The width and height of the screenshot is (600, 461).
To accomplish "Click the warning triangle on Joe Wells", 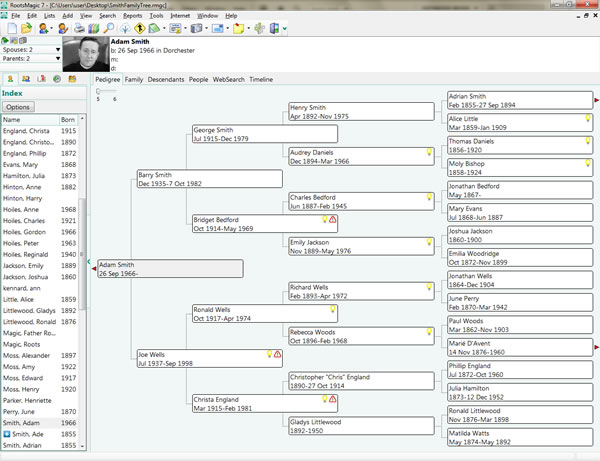I will [x=278, y=354].
